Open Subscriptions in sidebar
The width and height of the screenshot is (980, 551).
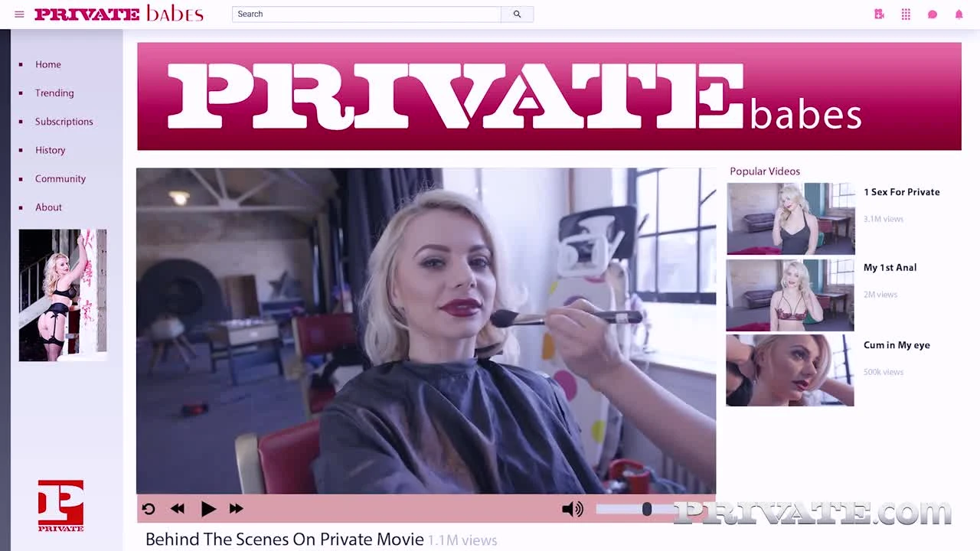coord(64,122)
